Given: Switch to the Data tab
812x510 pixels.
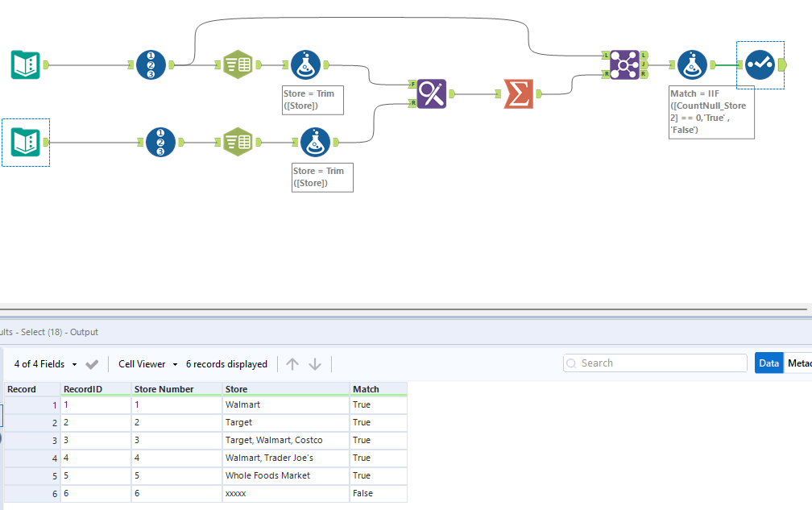Looking at the screenshot, I should pos(767,363).
